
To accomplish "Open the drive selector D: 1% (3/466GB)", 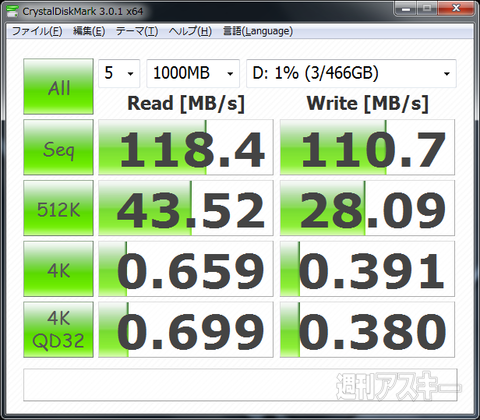I will [x=351, y=73].
